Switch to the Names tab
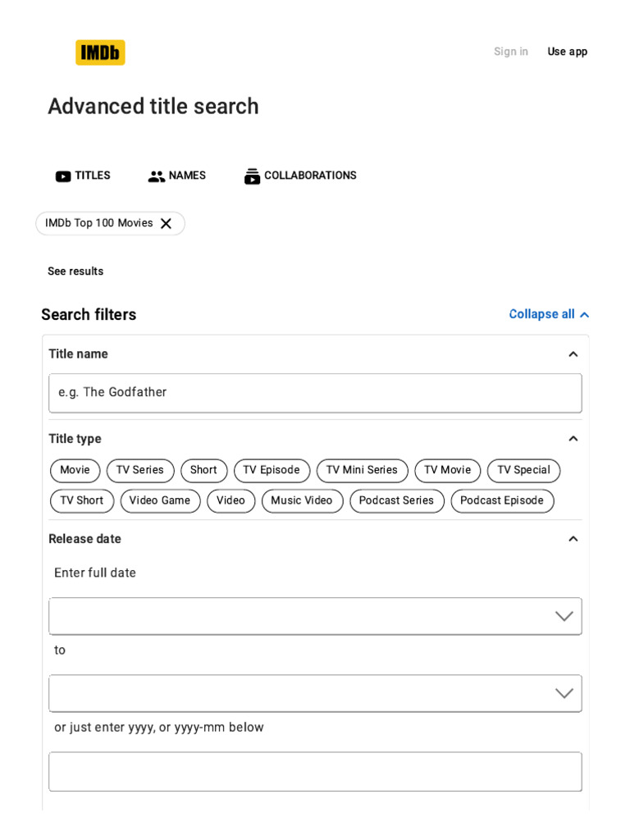The width and height of the screenshot is (630, 840). [x=187, y=176]
